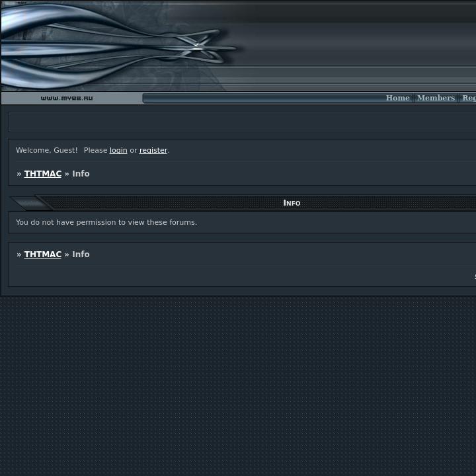The image size is (476, 476).
Task: Open THTMAC in the top breadcrumb
Action: [x=43, y=174]
